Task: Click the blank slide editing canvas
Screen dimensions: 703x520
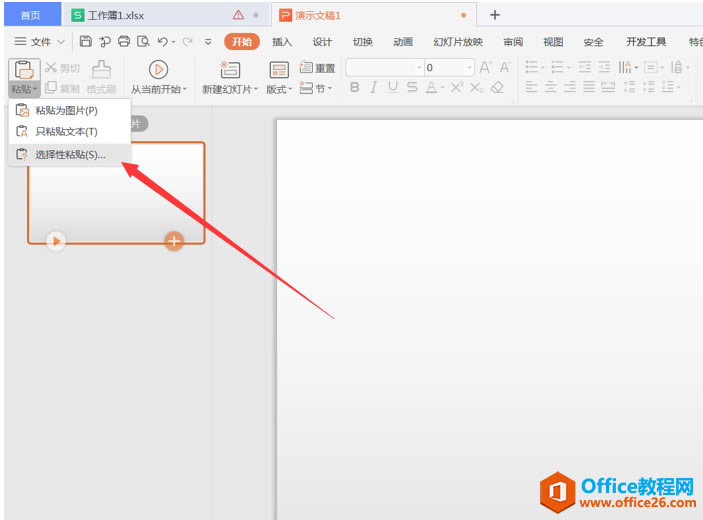Action: pyautogui.click(x=490, y=319)
